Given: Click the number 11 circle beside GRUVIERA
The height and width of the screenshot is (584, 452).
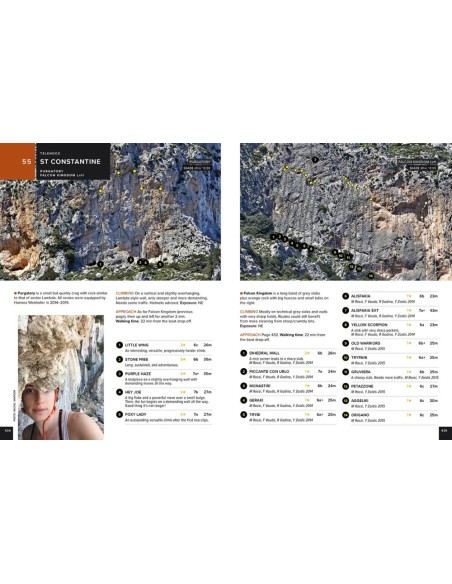Looking at the screenshot, I should point(346,372).
